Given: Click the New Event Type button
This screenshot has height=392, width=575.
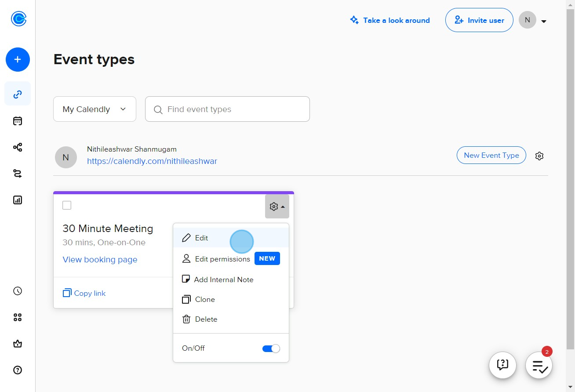Looking at the screenshot, I should (x=491, y=155).
